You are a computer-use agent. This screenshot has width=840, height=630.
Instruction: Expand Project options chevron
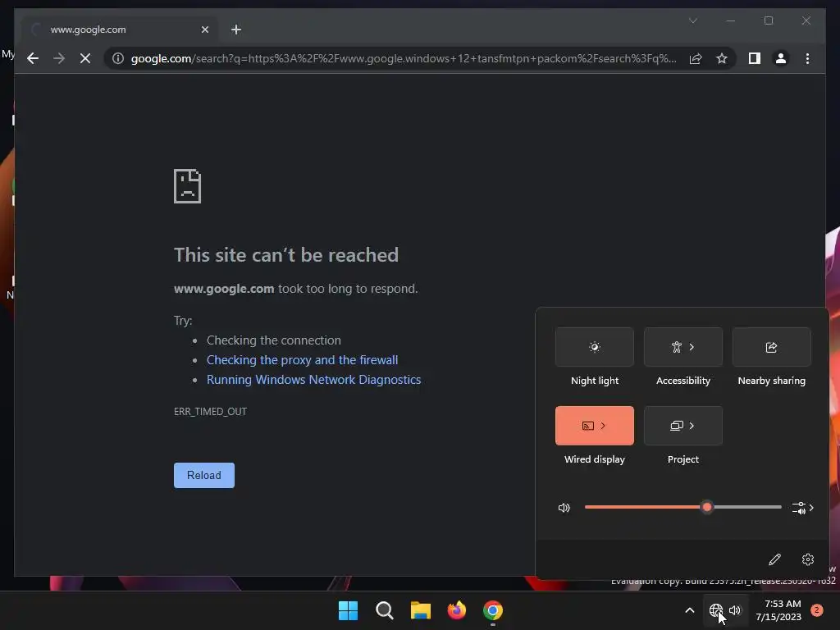point(692,426)
